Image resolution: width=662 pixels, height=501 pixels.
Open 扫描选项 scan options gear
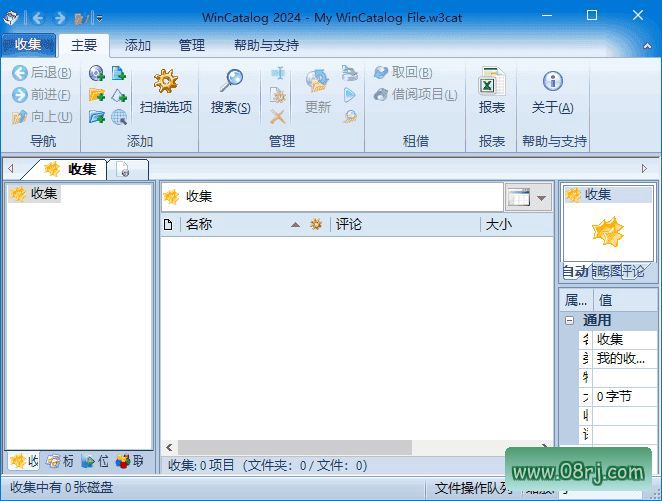tap(166, 91)
